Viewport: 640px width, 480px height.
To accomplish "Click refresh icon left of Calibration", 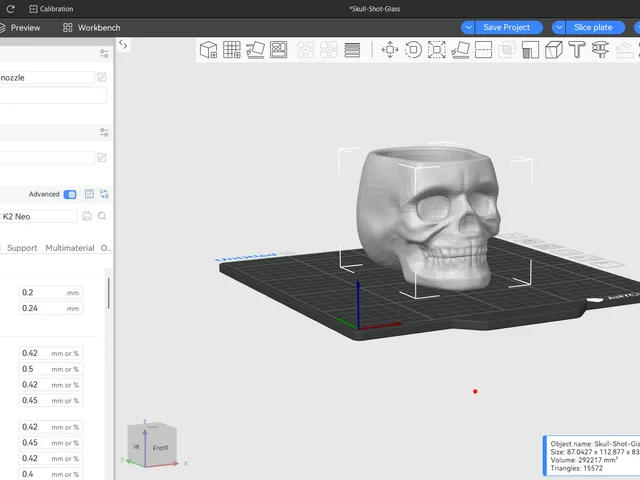I will point(11,9).
